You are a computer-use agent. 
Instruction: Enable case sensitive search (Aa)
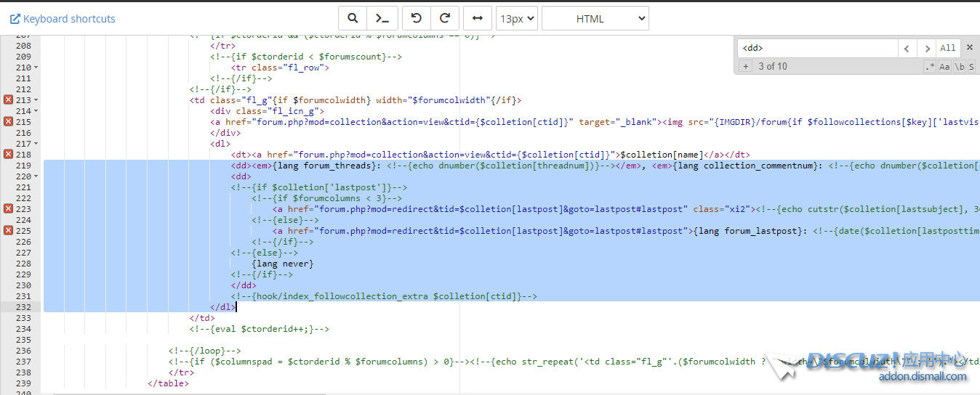tap(944, 67)
